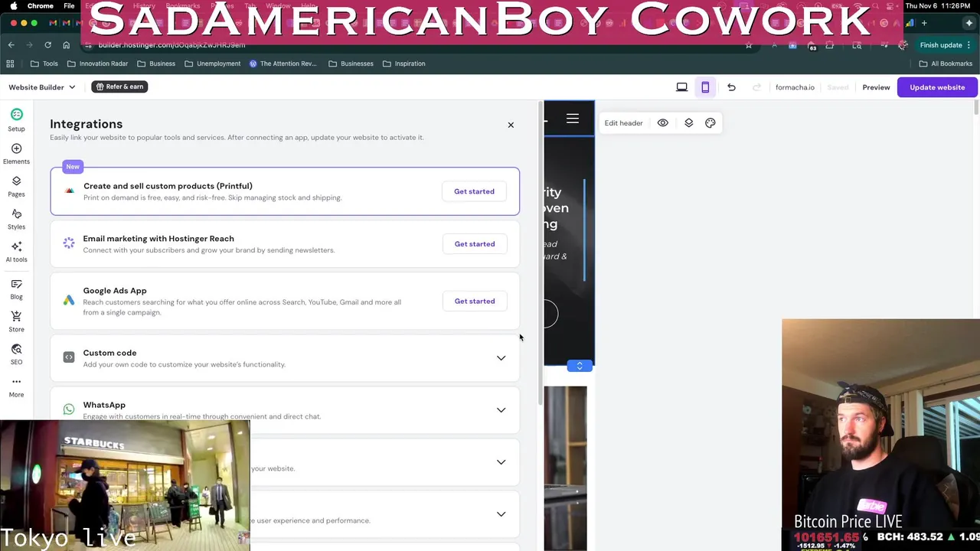Open the File menu
The image size is (980, 551).
click(x=69, y=5)
